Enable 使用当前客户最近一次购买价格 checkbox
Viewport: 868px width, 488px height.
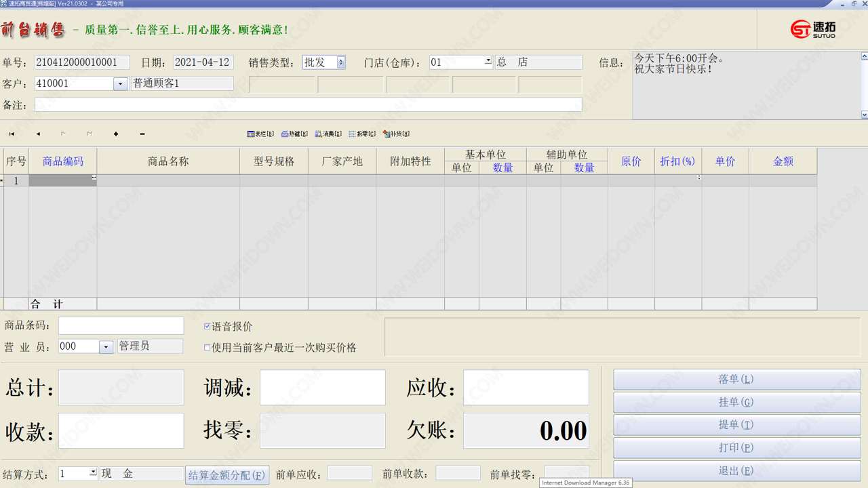[208, 348]
